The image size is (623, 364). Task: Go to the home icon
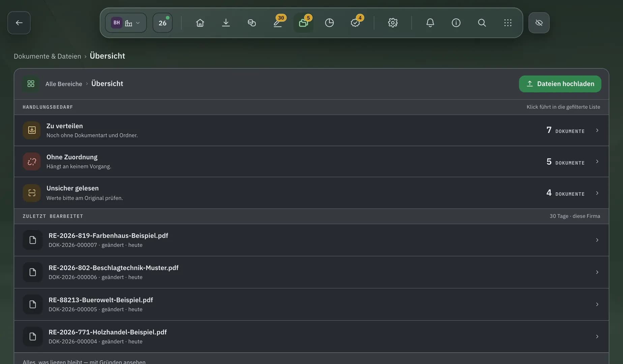(x=200, y=23)
